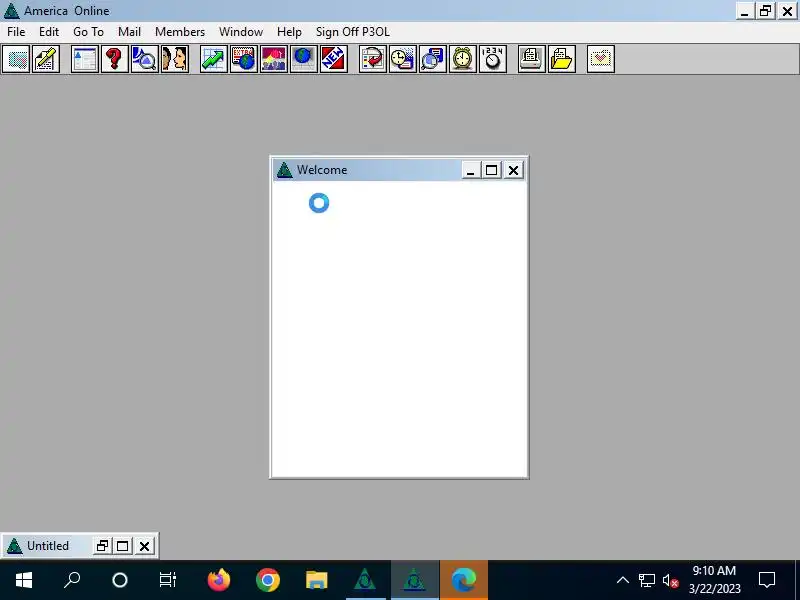Show hidden system tray icons
The image size is (800, 600).
tap(622, 580)
